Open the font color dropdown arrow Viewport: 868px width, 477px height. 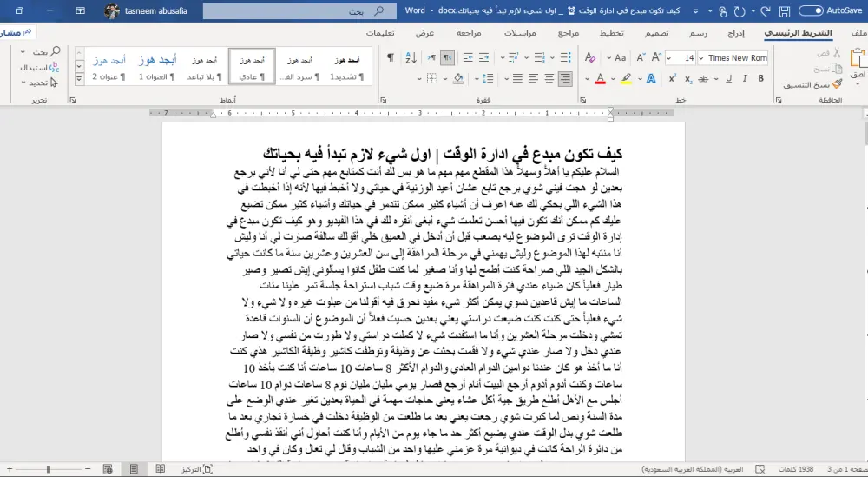coord(588,79)
